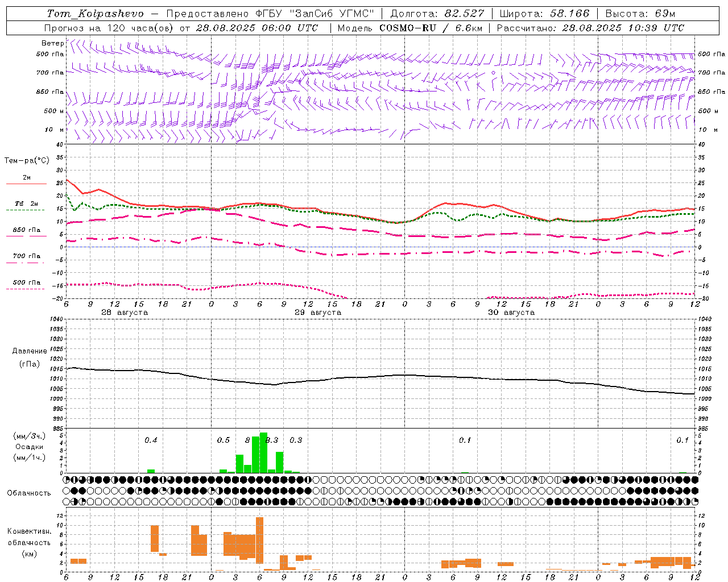Click the Осадки panel label
This screenshot has height=582, width=728.
click(29, 447)
